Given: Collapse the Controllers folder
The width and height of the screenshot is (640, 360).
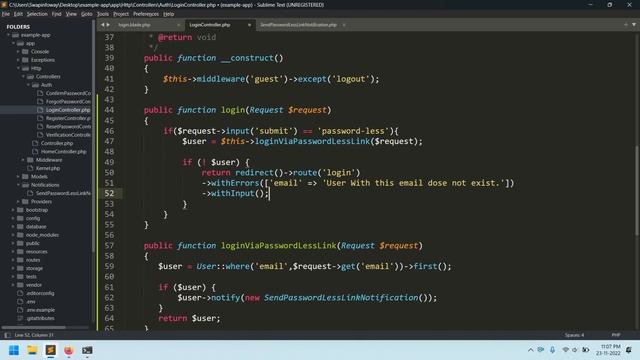Looking at the screenshot, I should [x=23, y=77].
